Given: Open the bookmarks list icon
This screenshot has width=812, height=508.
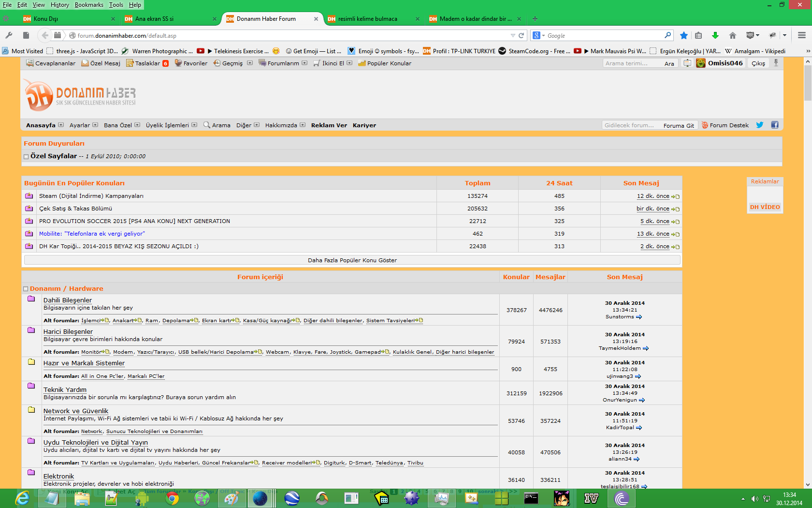Looking at the screenshot, I should (698, 35).
